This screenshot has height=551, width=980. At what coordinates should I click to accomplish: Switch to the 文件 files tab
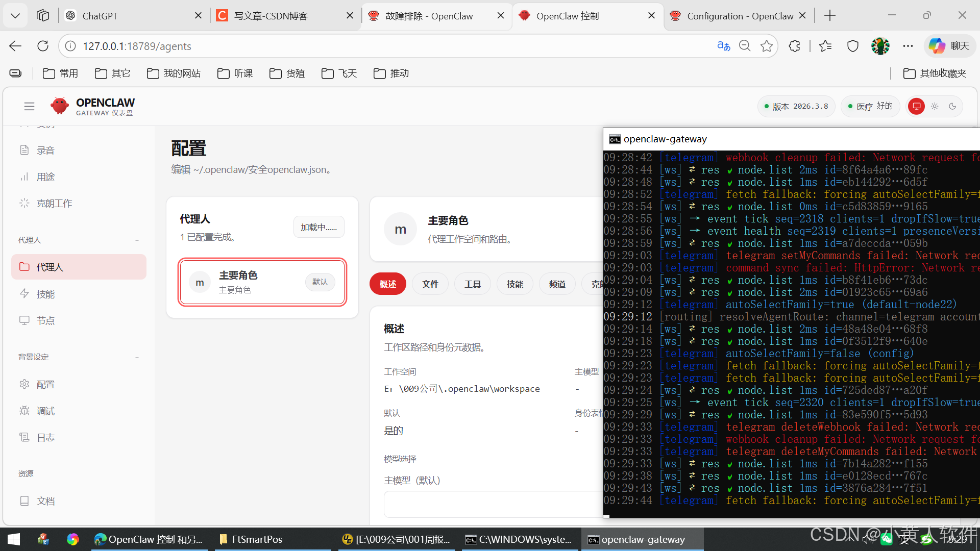click(x=430, y=284)
